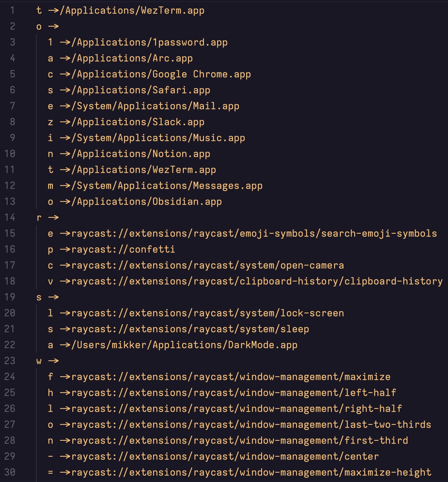
Task: Click the top-level 'o →' group header
Action: click(47, 26)
